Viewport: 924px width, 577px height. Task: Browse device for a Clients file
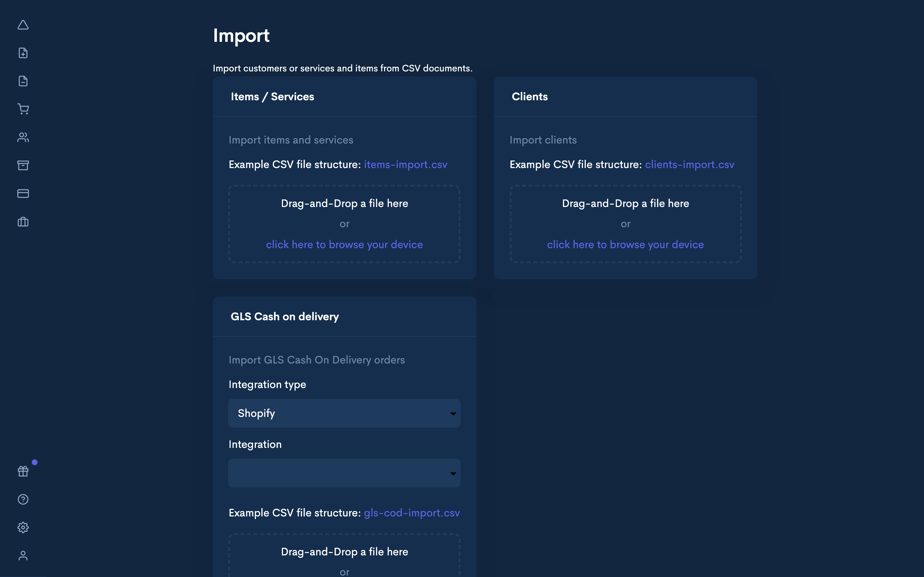[x=625, y=245]
